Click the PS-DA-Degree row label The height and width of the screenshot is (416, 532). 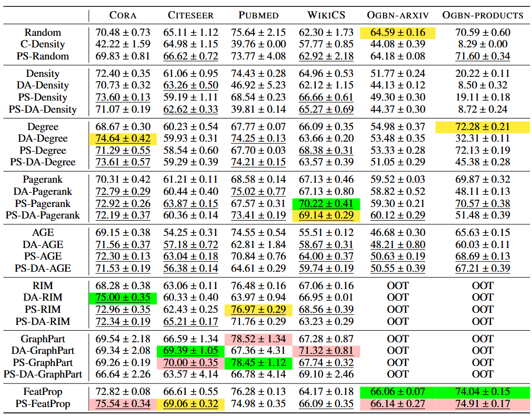coord(43,162)
